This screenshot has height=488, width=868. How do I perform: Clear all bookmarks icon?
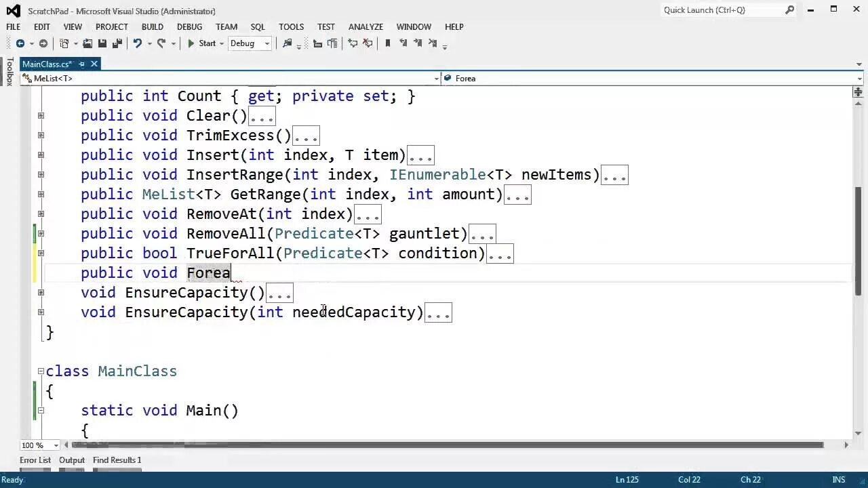pyautogui.click(x=433, y=43)
